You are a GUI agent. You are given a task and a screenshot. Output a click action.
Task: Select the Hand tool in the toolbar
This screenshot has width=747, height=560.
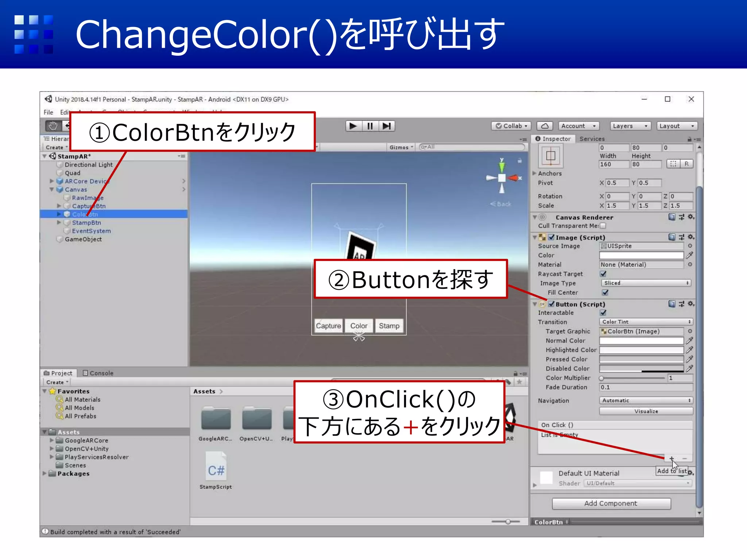click(x=53, y=126)
